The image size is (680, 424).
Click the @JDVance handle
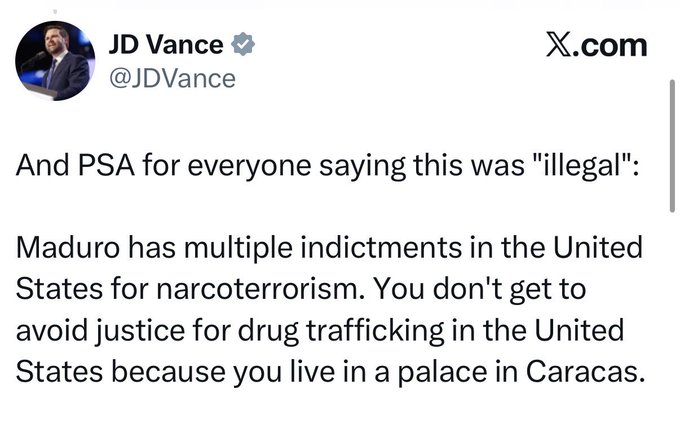point(171,78)
